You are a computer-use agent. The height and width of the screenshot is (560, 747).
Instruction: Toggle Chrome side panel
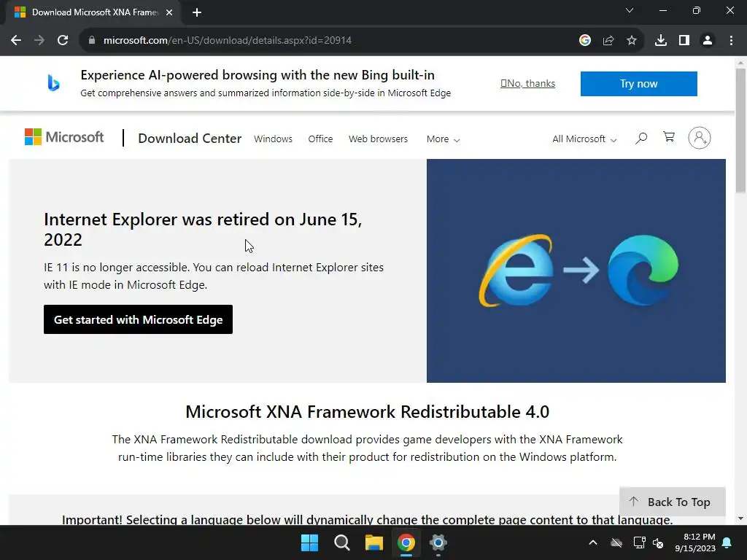click(x=684, y=41)
